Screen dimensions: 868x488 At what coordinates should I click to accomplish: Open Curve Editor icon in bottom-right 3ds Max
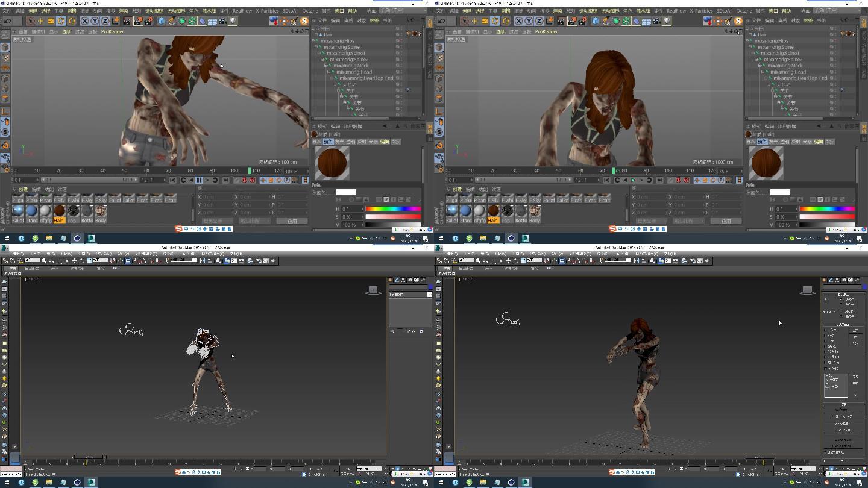[668, 261]
